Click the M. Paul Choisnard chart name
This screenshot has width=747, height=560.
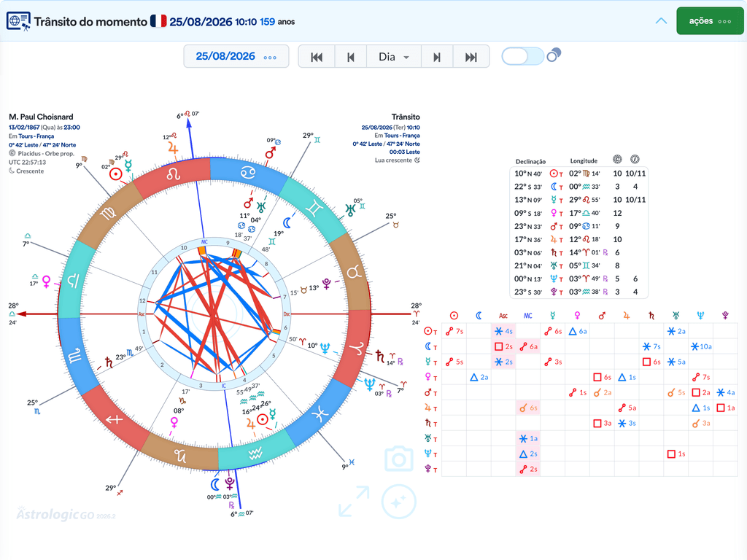point(41,117)
